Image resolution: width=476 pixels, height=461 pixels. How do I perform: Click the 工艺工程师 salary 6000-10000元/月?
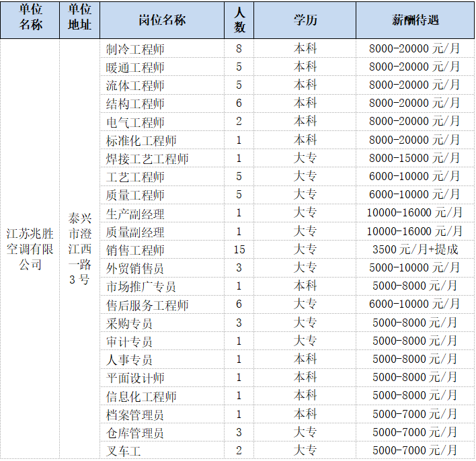pyautogui.click(x=415, y=176)
